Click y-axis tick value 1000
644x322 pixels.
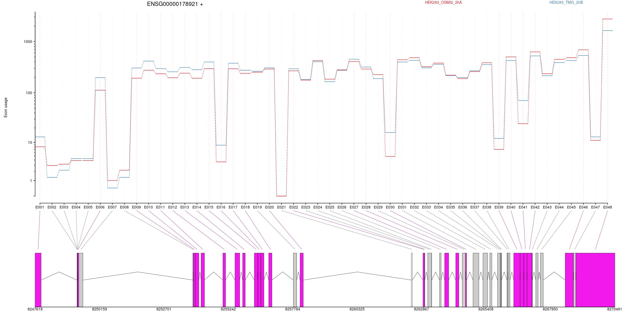(x=28, y=42)
